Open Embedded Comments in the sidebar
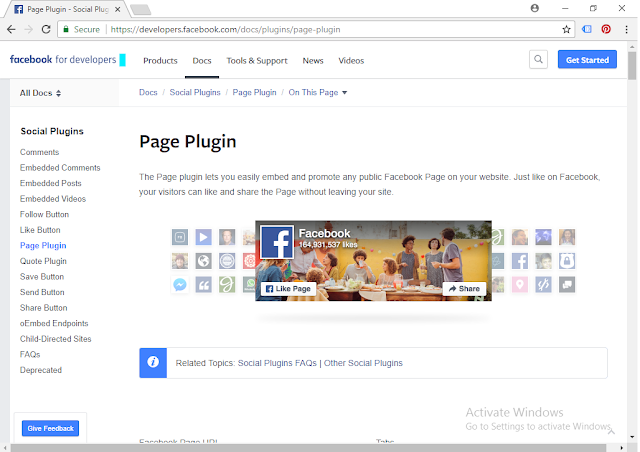The height and width of the screenshot is (452, 640). click(x=60, y=167)
